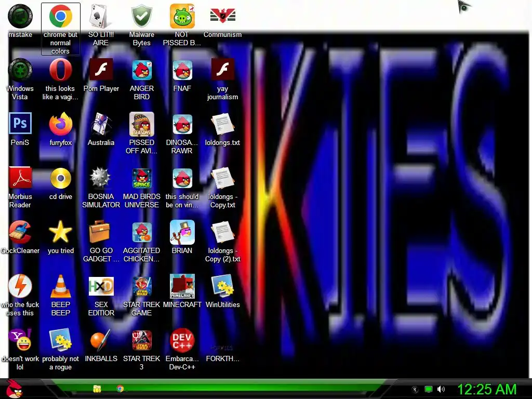Open 'loldongs - Copy (2).txt' file

coord(222,232)
